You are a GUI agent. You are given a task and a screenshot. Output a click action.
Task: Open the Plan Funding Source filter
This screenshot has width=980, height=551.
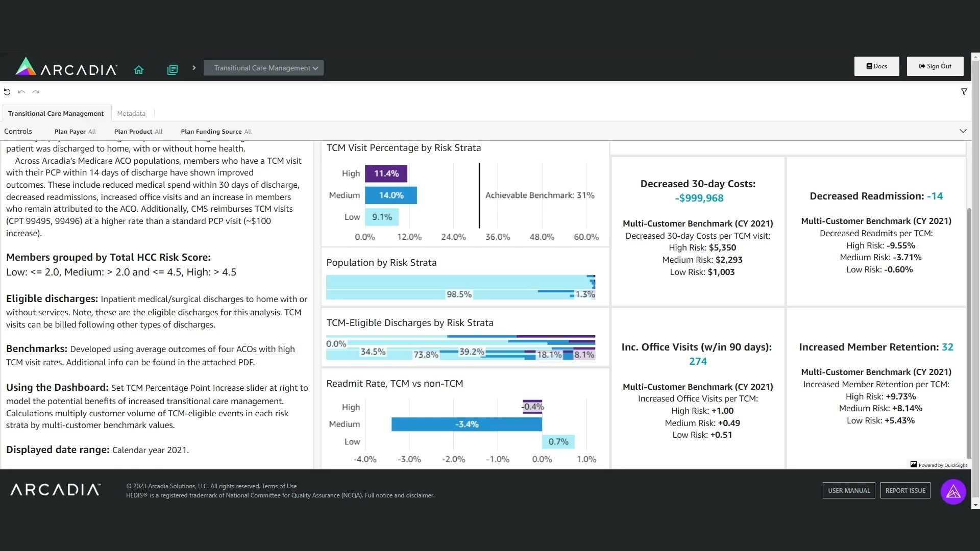(x=216, y=132)
